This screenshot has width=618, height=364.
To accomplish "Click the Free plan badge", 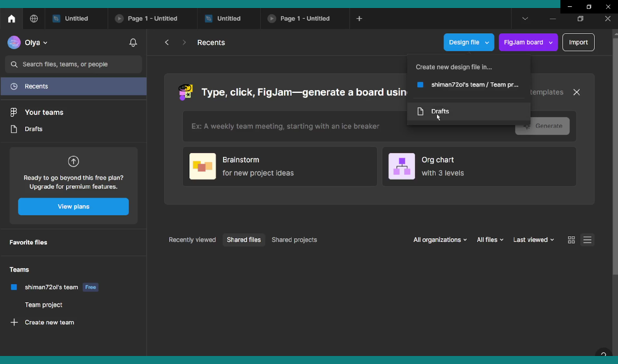I will point(91,287).
